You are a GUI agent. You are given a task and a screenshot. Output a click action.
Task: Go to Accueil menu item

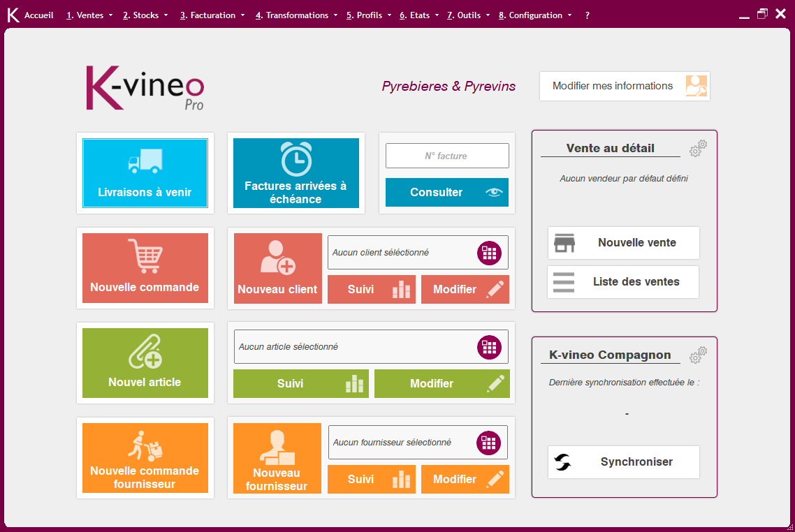click(38, 15)
